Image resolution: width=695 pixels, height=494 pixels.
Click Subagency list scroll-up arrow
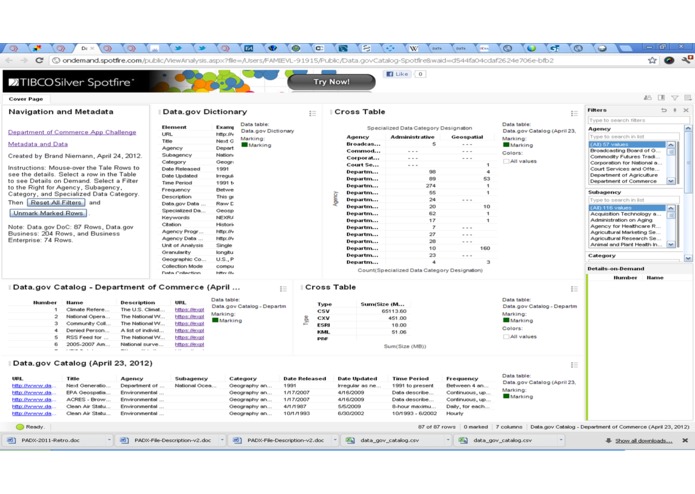(671, 208)
